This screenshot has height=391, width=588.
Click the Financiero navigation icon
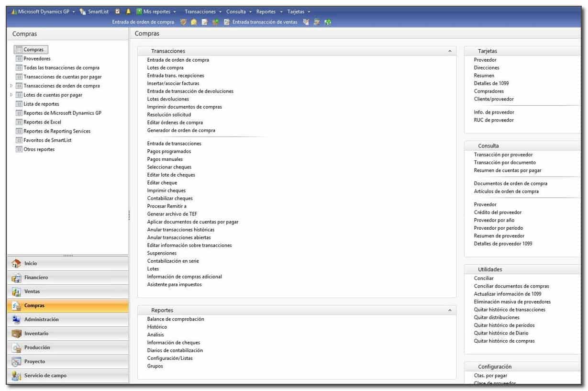[17, 278]
